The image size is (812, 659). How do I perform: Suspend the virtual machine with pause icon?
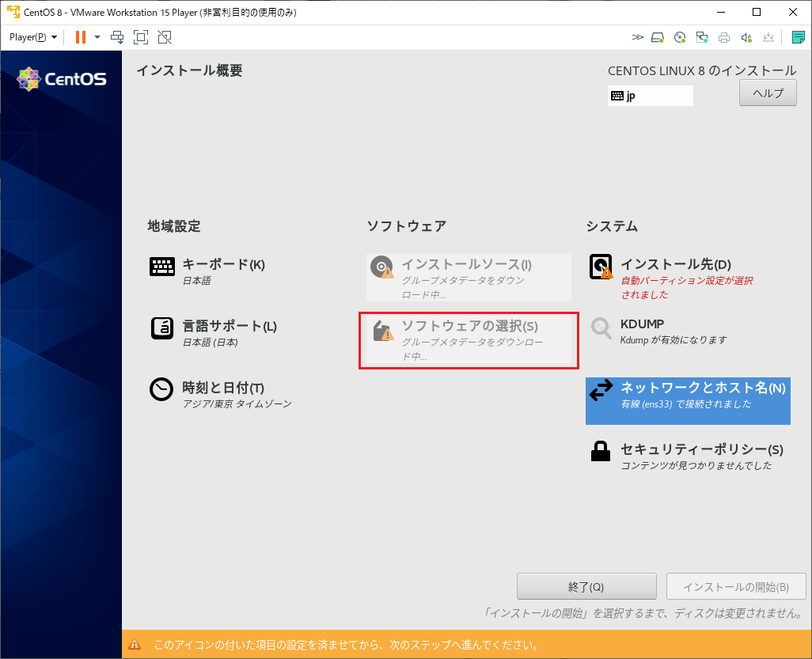pyautogui.click(x=80, y=37)
